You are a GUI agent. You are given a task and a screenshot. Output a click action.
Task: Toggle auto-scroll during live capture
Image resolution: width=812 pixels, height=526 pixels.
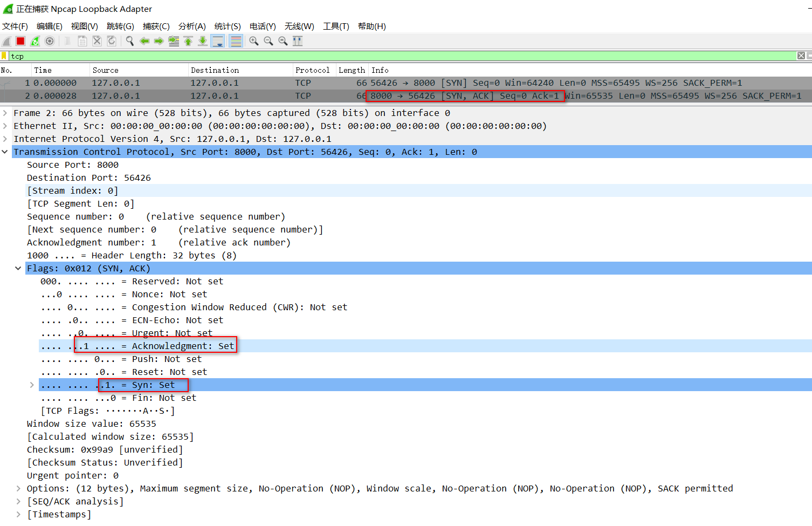[218, 41]
